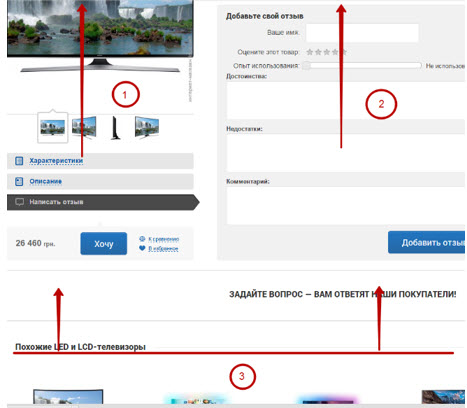The width and height of the screenshot is (467, 408).
Task: Open the first similar TV thumbnail below
Action: point(68,397)
